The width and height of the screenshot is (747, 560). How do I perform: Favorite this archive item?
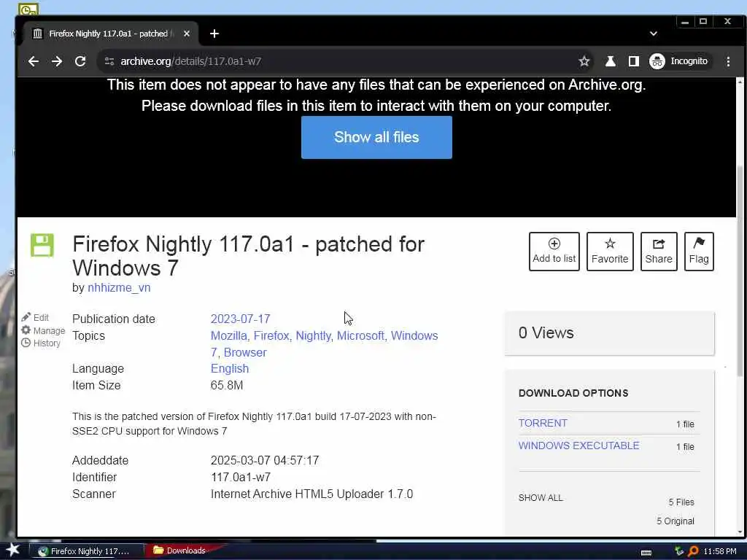[x=610, y=252]
